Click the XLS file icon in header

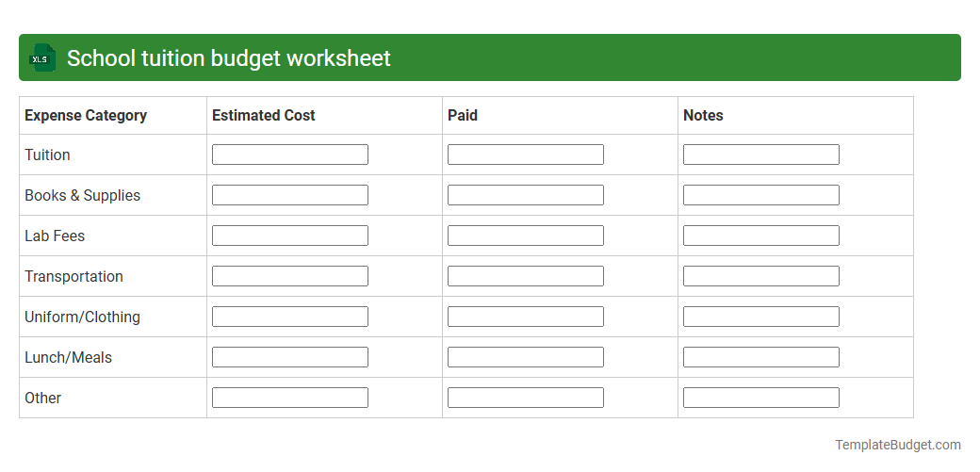tap(41, 58)
